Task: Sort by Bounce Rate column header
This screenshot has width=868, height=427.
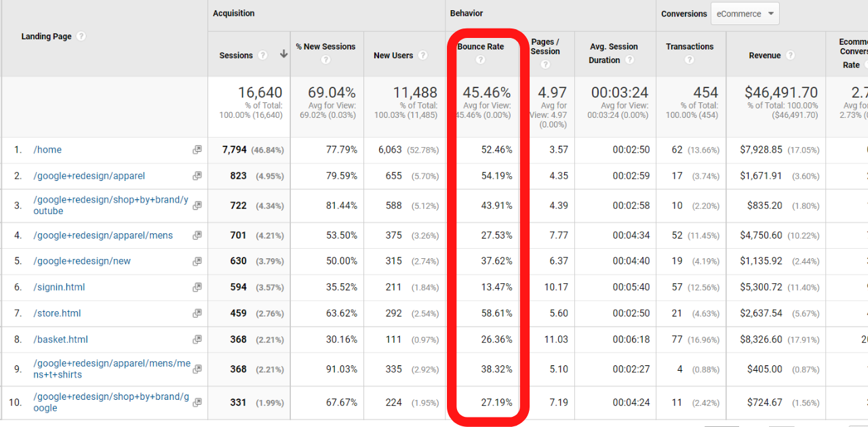Action: tap(480, 47)
